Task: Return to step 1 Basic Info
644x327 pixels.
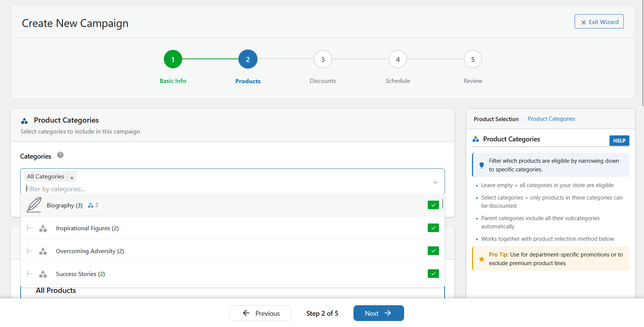Action: 173,60
